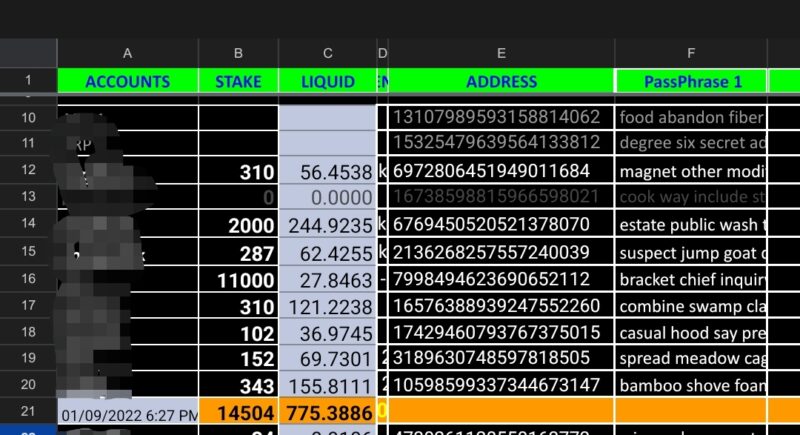Select row 1 header number
This screenshot has width=800, height=435.
[28, 81]
